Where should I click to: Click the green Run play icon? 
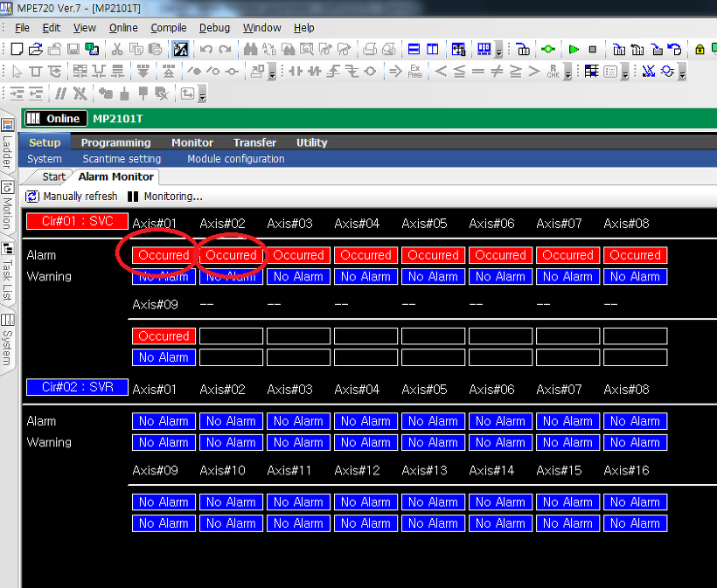tap(574, 49)
